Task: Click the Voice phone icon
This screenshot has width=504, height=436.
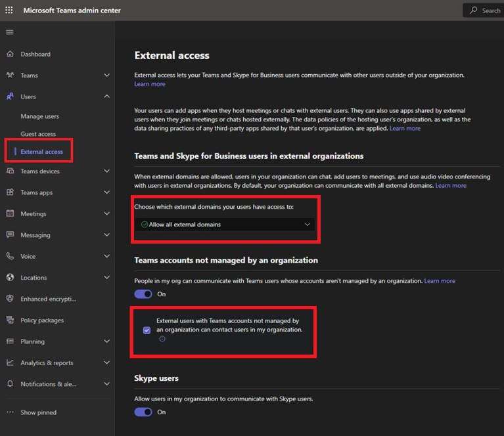Action: pos(10,256)
